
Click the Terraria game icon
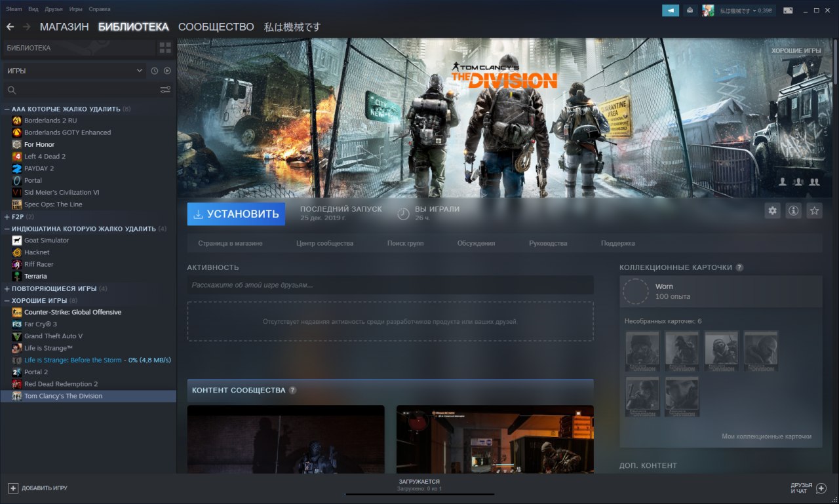(x=17, y=277)
